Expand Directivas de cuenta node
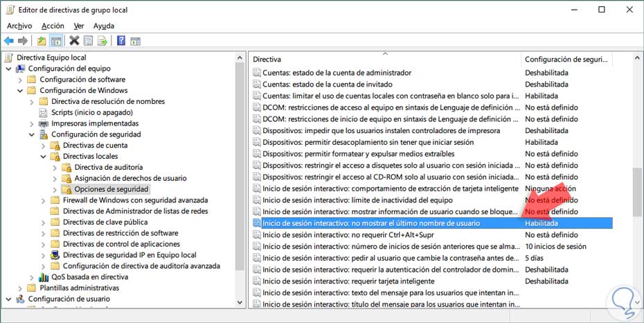Image resolution: width=644 pixels, height=323 pixels. pyautogui.click(x=43, y=146)
